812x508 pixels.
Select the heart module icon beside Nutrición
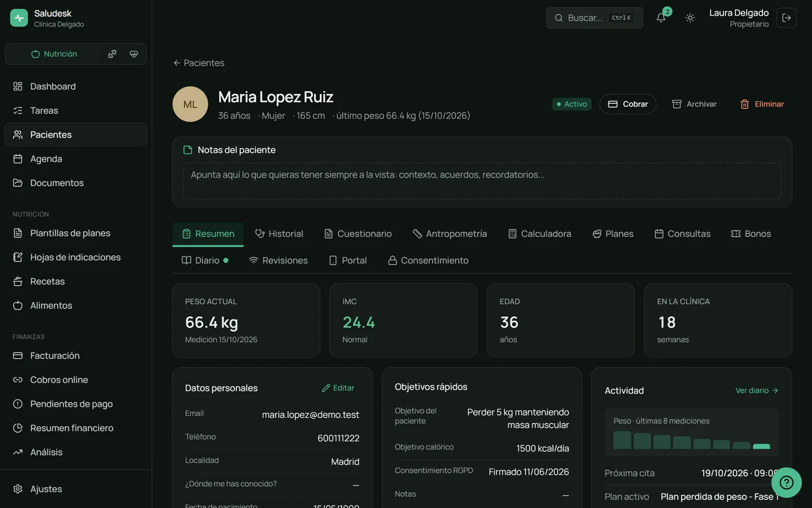[133, 54]
